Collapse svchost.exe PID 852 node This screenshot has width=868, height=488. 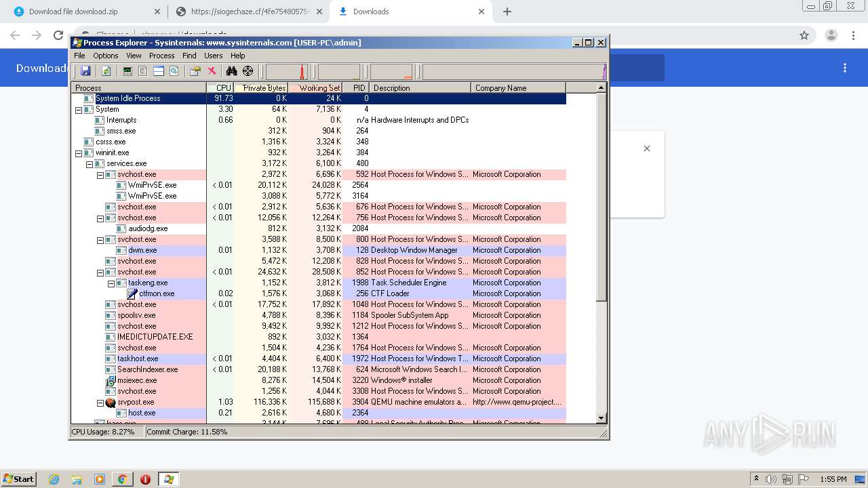pyautogui.click(x=100, y=272)
